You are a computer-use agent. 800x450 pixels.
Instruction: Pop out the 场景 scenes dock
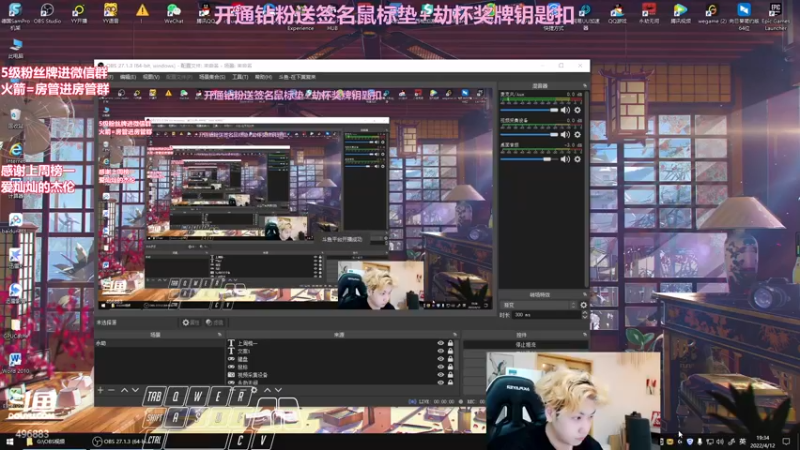pyautogui.click(x=220, y=335)
